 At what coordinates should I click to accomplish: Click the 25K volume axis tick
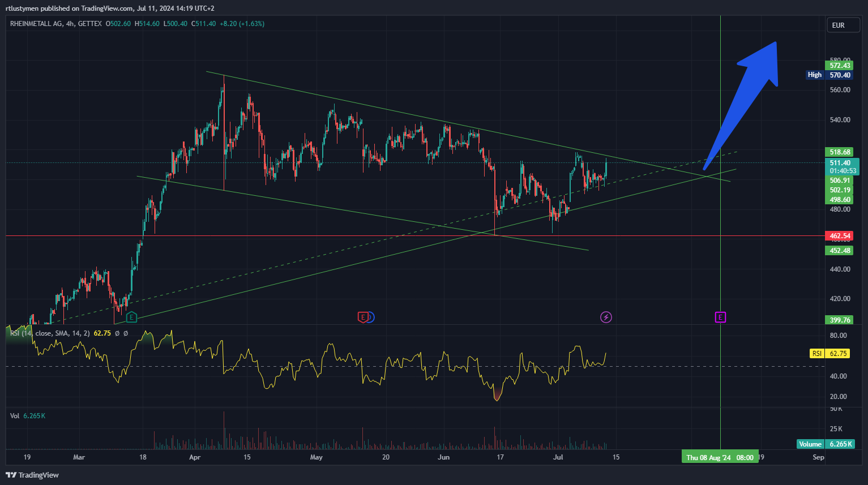click(836, 429)
